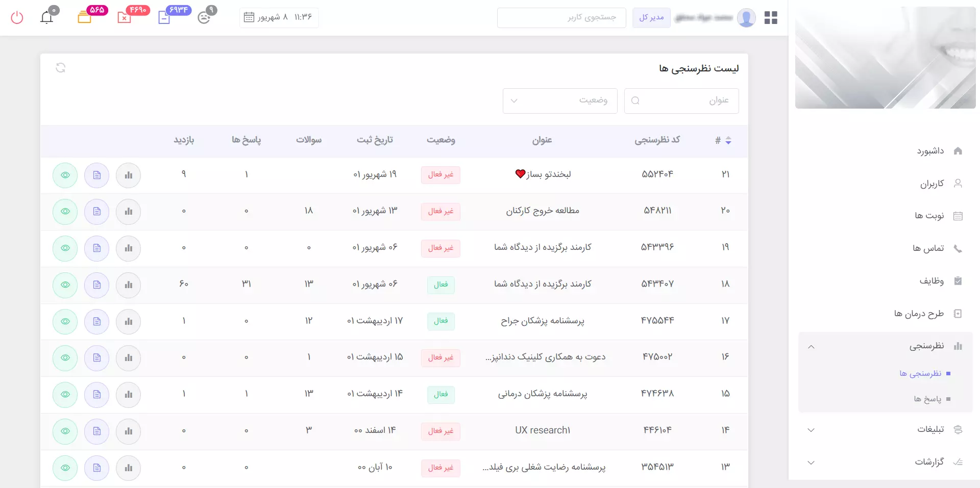The width and height of the screenshot is (980, 488).
Task: Click the عنوان search input field
Action: 681,100
